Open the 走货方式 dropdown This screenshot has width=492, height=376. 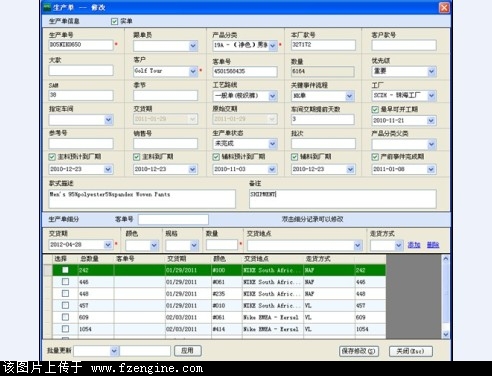[x=398, y=246]
